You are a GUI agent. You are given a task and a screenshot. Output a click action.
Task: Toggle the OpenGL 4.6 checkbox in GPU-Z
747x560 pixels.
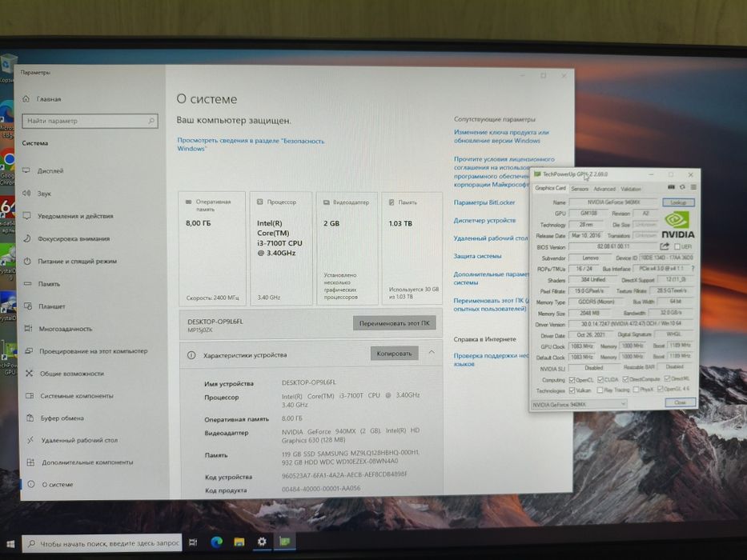pyautogui.click(x=660, y=389)
